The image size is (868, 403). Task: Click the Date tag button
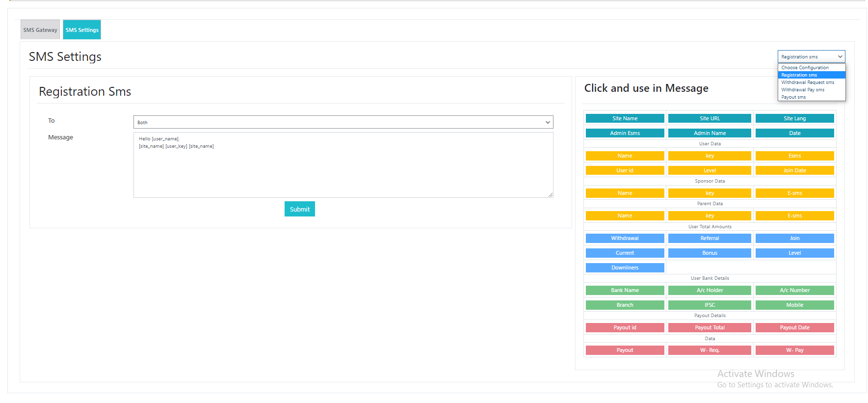pos(794,133)
